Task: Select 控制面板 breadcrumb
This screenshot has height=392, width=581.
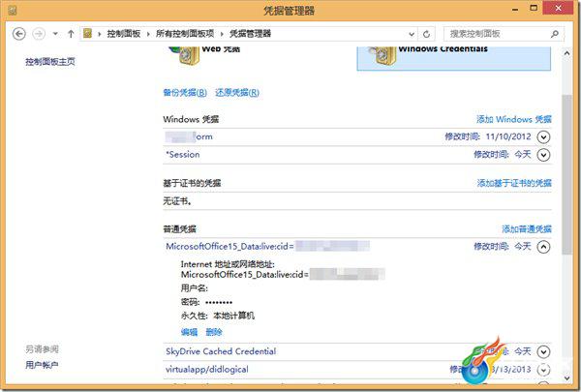Action: [x=124, y=34]
